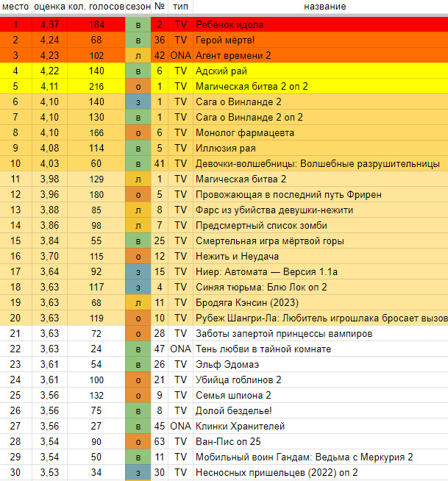Click number cell 63 in Ван-Пис row
Image resolution: width=448 pixels, height=481 pixels.
159,441
